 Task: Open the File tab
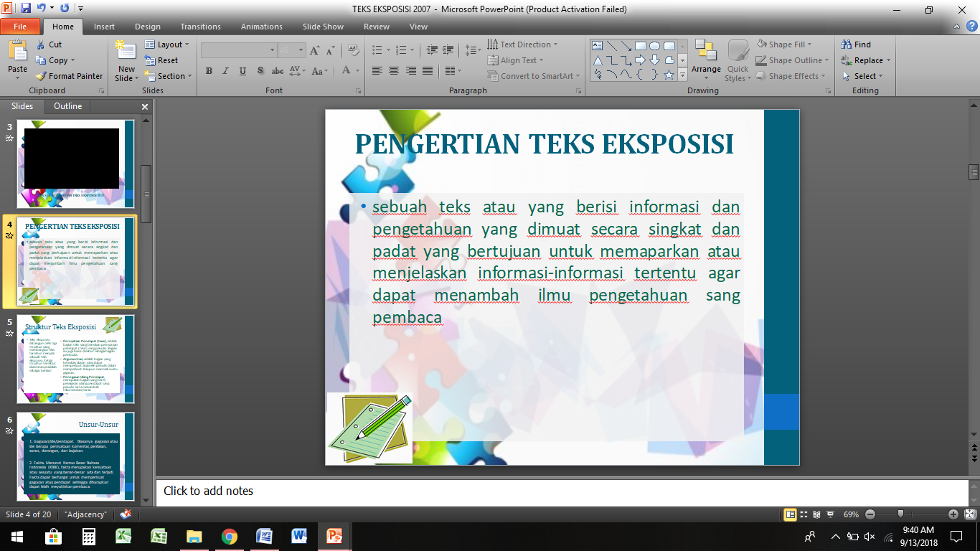point(20,27)
